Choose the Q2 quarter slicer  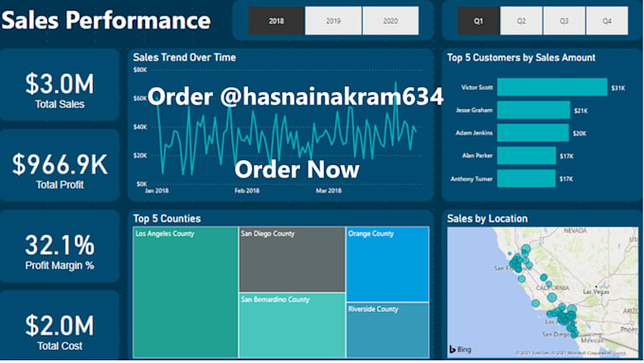tap(521, 21)
